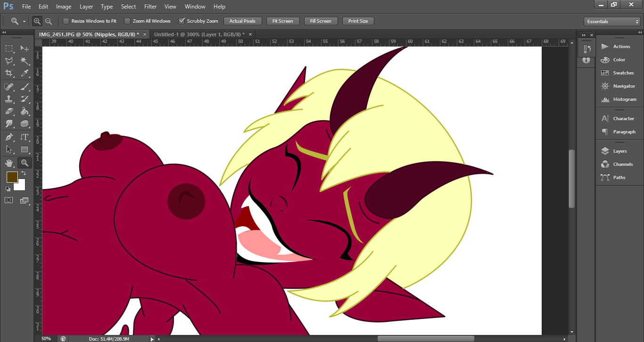The image size is (644, 342).
Task: Open status bar Doc info arrow menu
Action: click(152, 339)
